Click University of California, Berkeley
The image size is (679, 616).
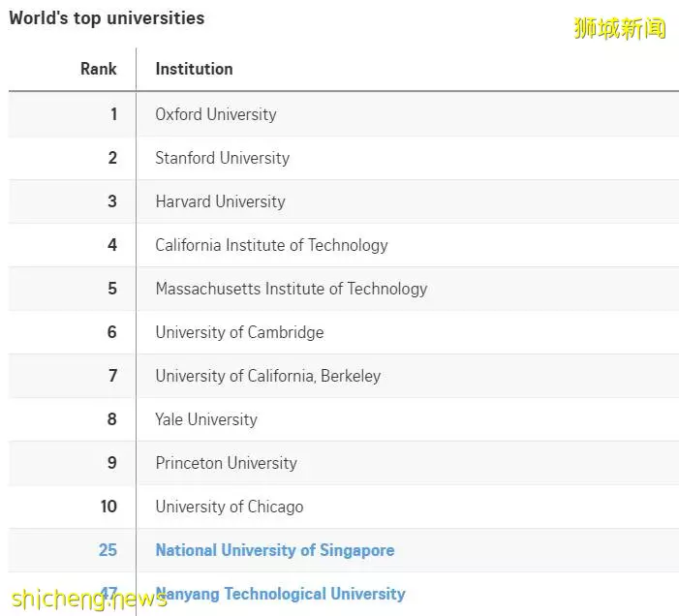267,376
